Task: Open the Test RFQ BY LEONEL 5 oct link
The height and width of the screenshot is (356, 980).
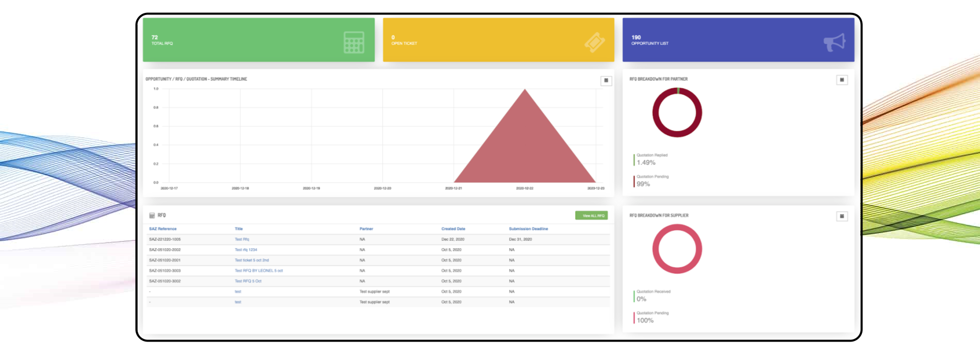Action: (259, 270)
